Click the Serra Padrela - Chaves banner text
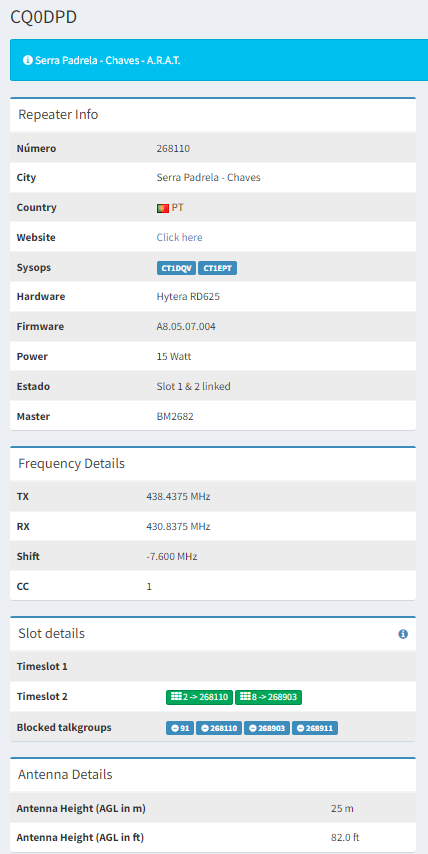 107,60
